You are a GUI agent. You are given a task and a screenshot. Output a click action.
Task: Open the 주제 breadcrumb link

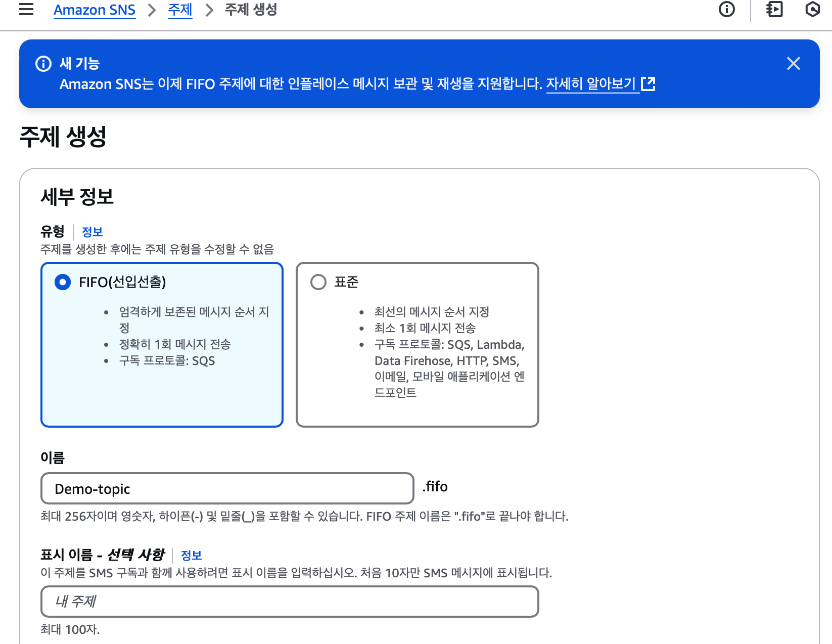pyautogui.click(x=180, y=10)
